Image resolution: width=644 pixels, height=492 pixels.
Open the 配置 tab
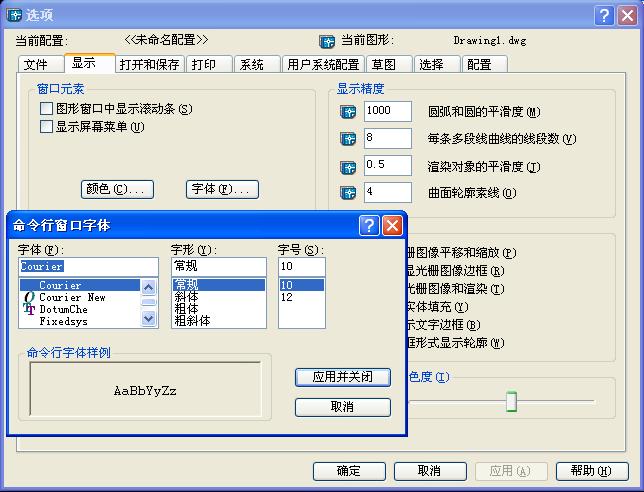(485, 64)
